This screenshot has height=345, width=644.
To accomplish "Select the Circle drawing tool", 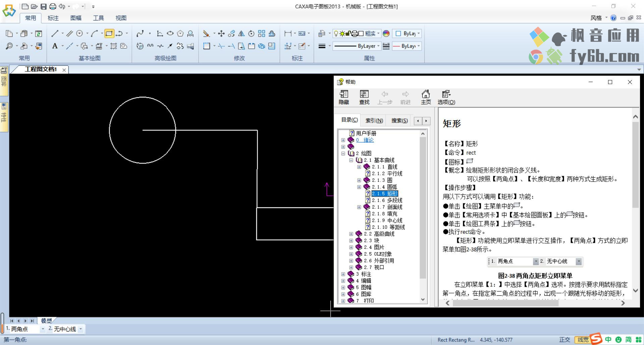I will coord(79,33).
